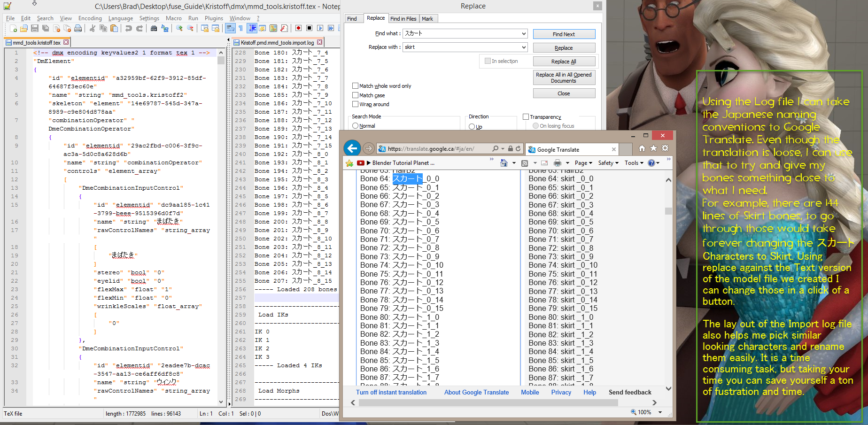Click the Undo arrow icon
This screenshot has height=425, width=868.
(x=129, y=28)
